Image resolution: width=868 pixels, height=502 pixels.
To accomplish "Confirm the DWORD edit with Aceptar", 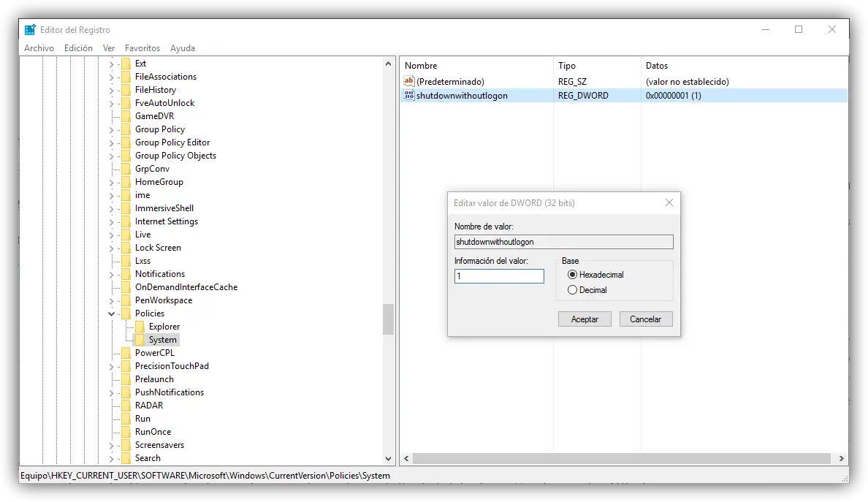I will point(585,319).
